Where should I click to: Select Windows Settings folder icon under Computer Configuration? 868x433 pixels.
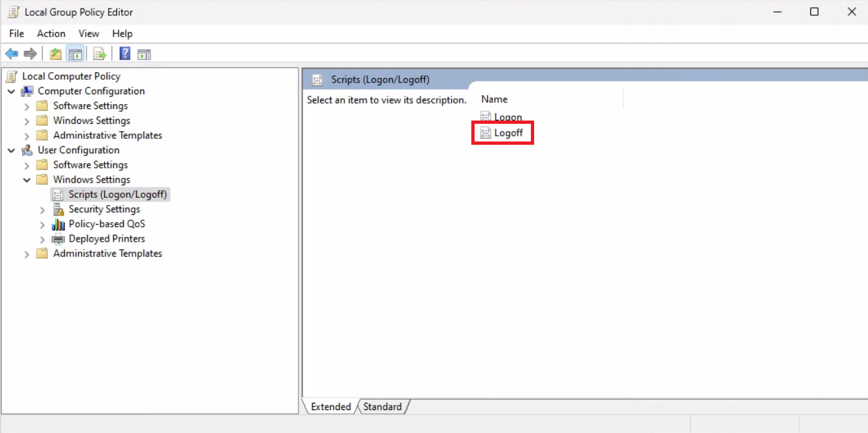coord(43,121)
